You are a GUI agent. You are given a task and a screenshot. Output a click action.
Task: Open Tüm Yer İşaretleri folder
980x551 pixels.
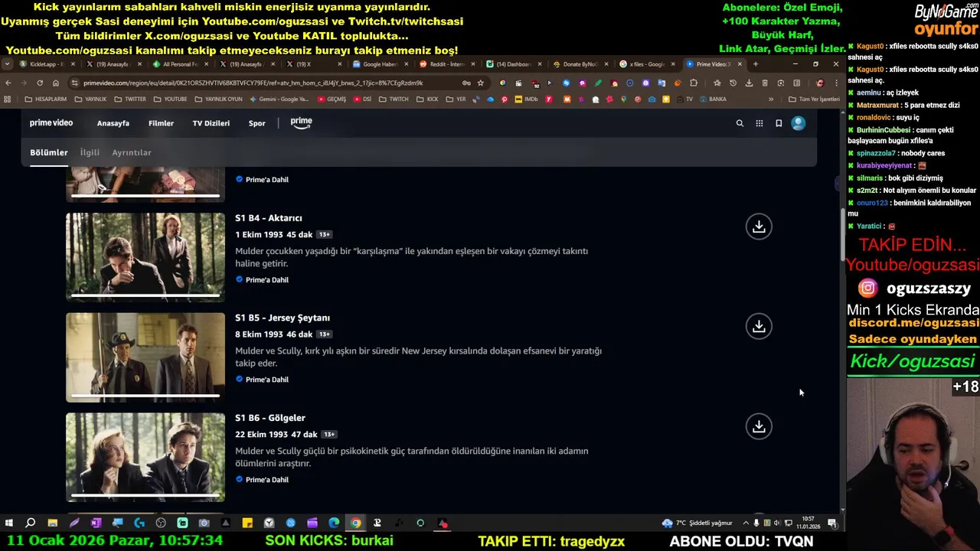[814, 99]
